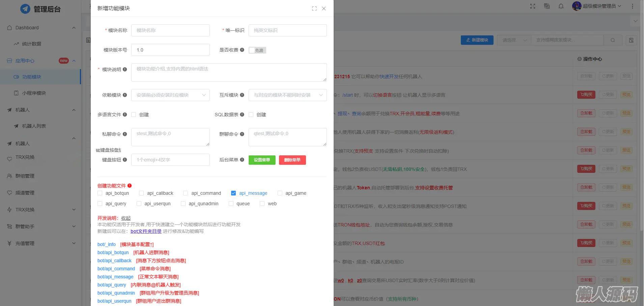Open 机器人列表 in the sidebar
The width and height of the screenshot is (644, 306).
pyautogui.click(x=34, y=126)
